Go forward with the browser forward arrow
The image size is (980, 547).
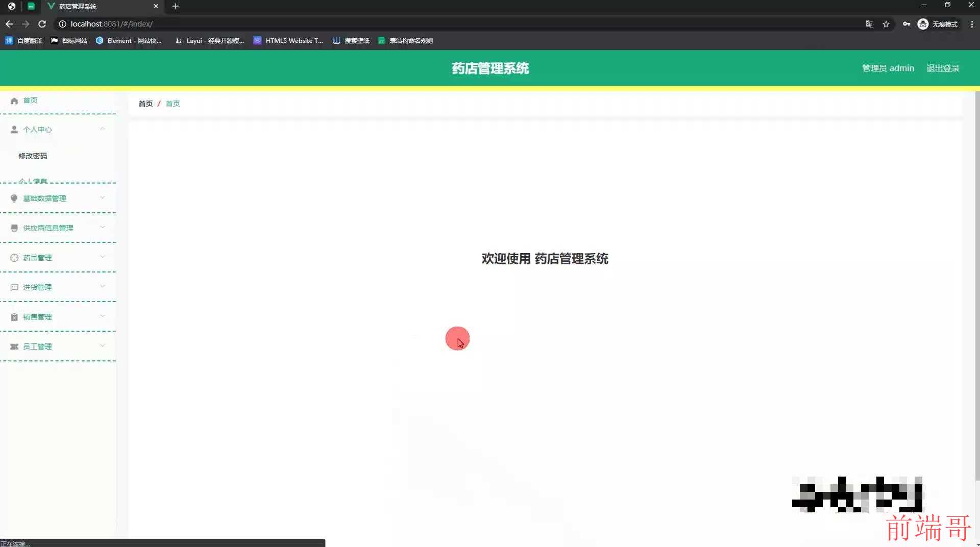coord(26,24)
